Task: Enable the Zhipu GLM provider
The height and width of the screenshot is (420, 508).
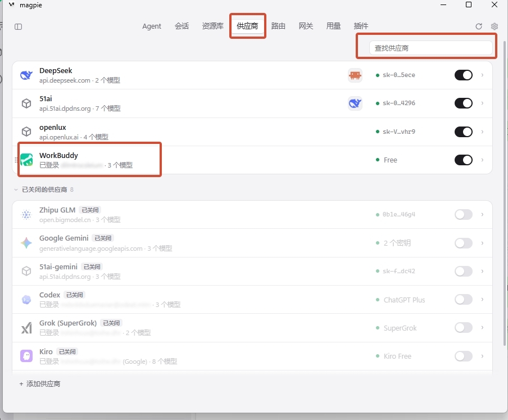Action: tap(463, 215)
